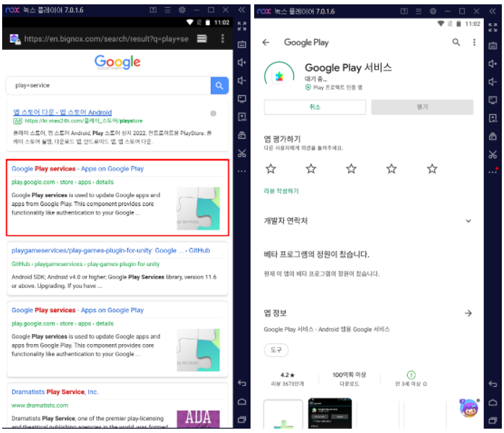Click the install APK icon in left Nox sidebar
The image size is (504, 433).
242,117
